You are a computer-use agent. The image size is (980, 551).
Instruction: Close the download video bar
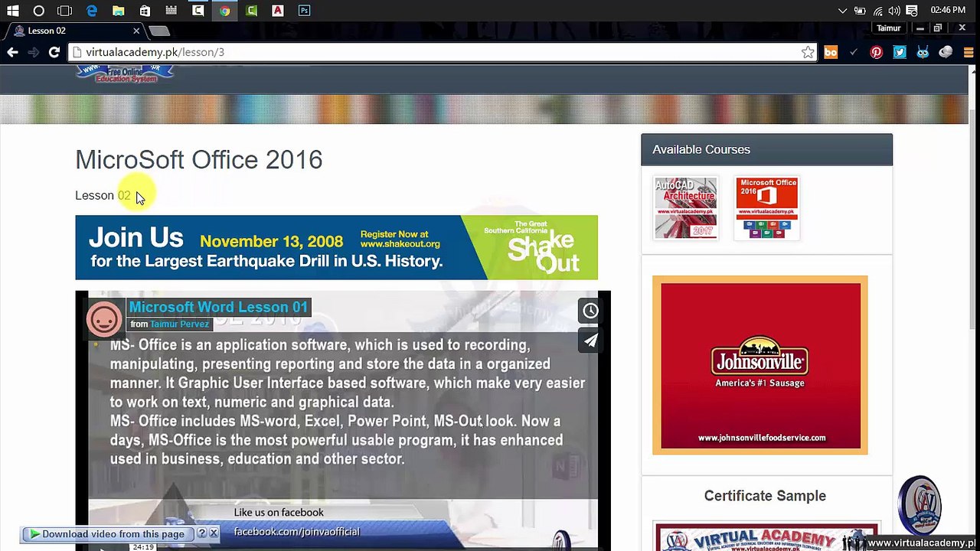214,533
